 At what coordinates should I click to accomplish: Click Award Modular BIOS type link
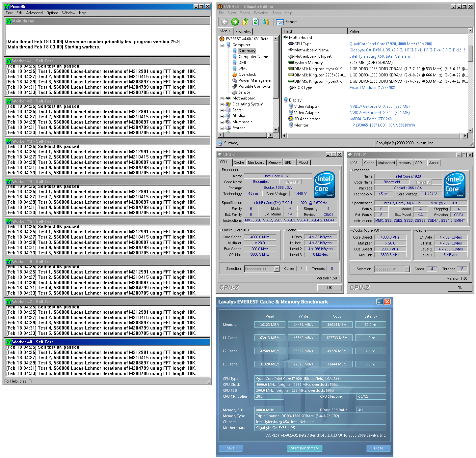[x=372, y=88]
